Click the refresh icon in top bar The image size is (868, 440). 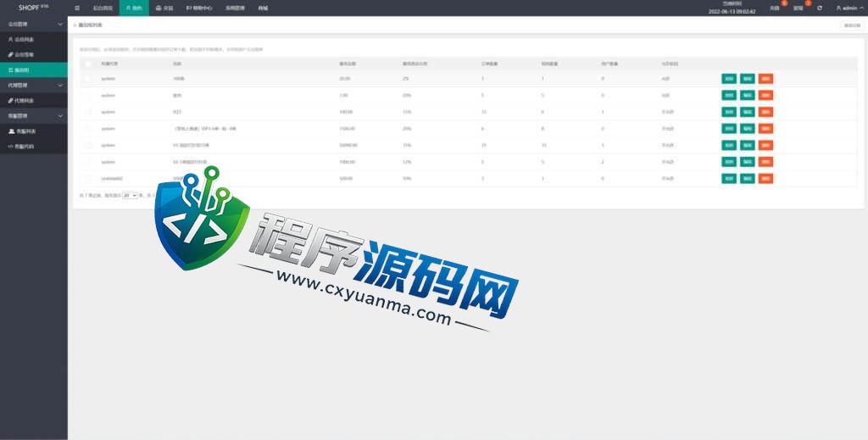[x=820, y=8]
